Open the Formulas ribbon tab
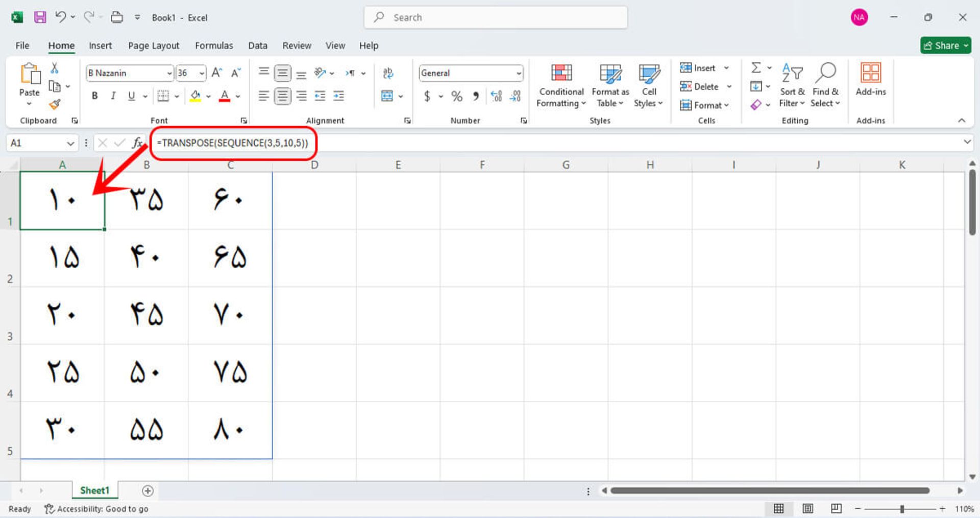This screenshot has width=980, height=518. [214, 45]
